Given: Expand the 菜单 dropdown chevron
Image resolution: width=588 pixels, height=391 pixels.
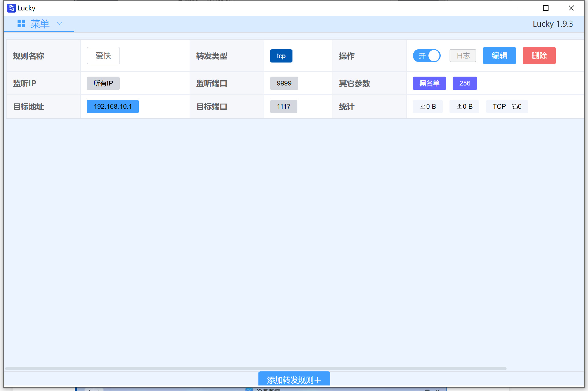Looking at the screenshot, I should tap(59, 24).
